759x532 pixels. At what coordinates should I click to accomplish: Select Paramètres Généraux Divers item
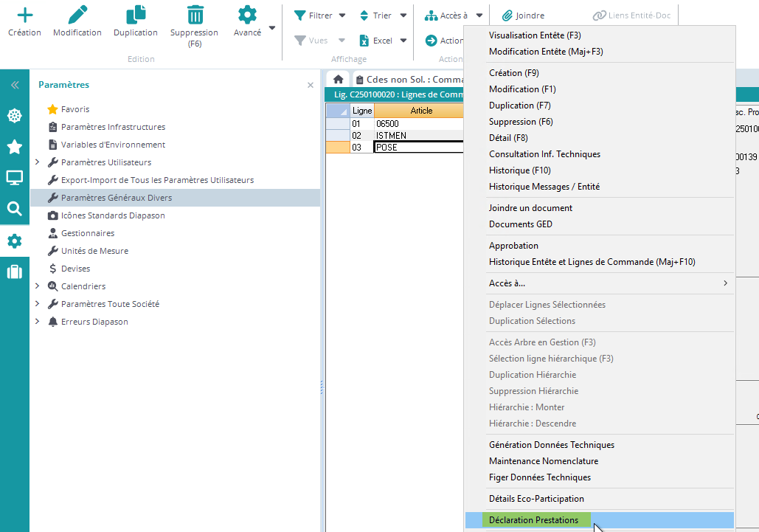pyautogui.click(x=116, y=198)
